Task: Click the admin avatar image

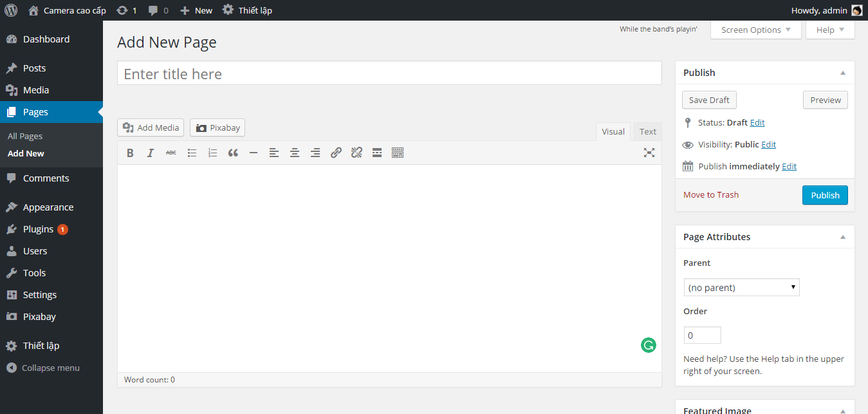Action: 856,10
